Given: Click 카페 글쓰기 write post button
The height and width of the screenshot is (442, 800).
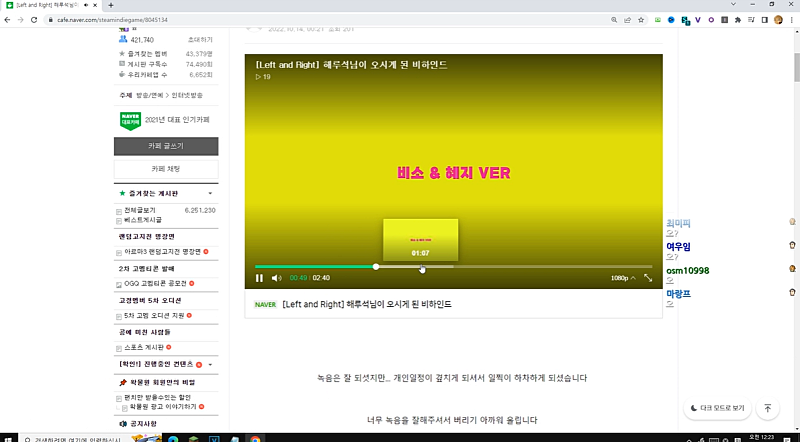Looking at the screenshot, I should [166, 146].
